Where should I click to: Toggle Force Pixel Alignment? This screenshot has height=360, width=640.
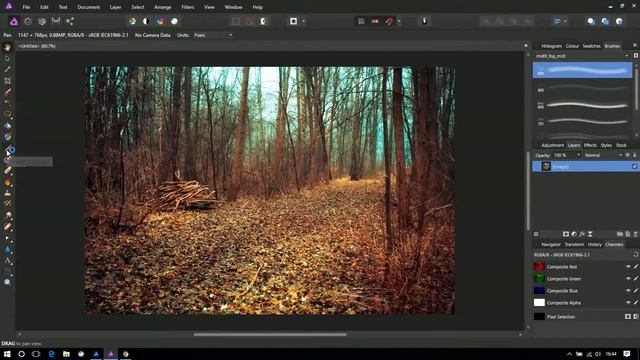(x=375, y=21)
